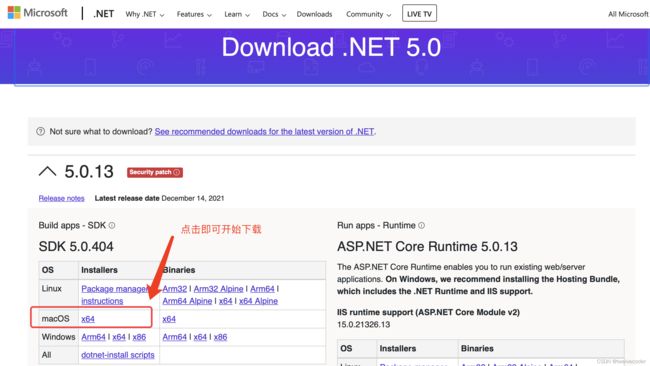Image resolution: width=650 pixels, height=366 pixels.
Task: Download Linux x64 Alpine SDK binary
Action: pos(258,301)
